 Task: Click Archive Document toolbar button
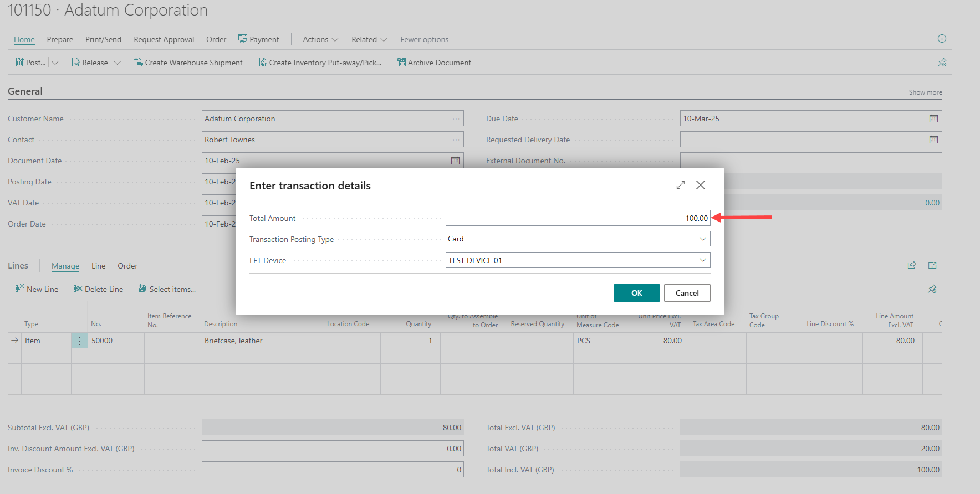tap(434, 63)
